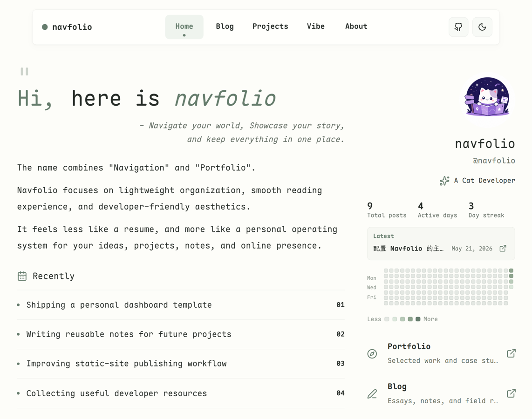This screenshot has height=419, width=532.
Task: Open the GitHub icon link
Action: pos(458,27)
